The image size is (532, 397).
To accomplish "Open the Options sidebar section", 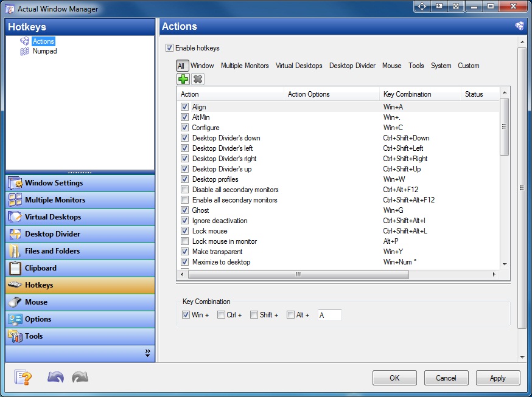I will click(80, 319).
